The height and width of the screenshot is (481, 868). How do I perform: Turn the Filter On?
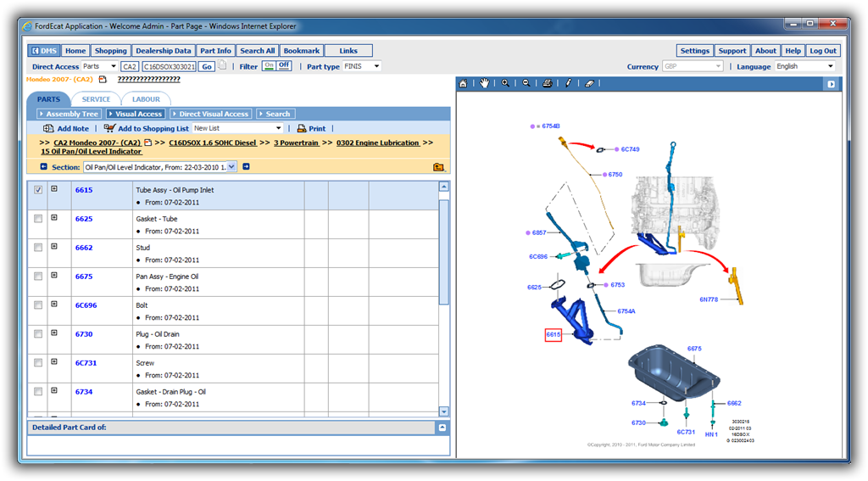[269, 65]
